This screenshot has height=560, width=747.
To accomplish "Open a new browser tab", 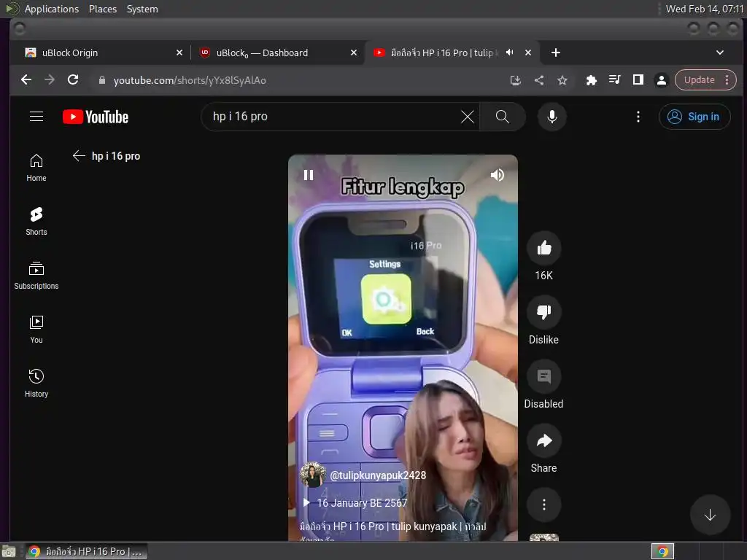I will [555, 52].
